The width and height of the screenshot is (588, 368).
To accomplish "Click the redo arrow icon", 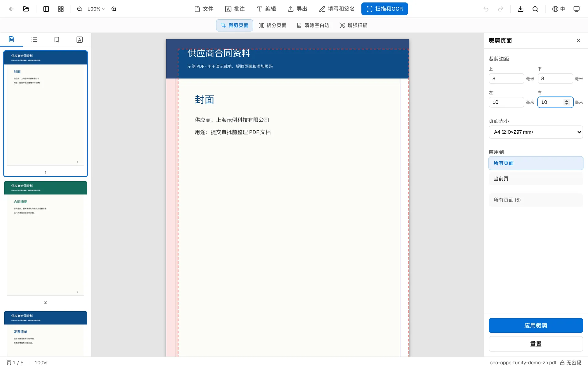I will [500, 9].
